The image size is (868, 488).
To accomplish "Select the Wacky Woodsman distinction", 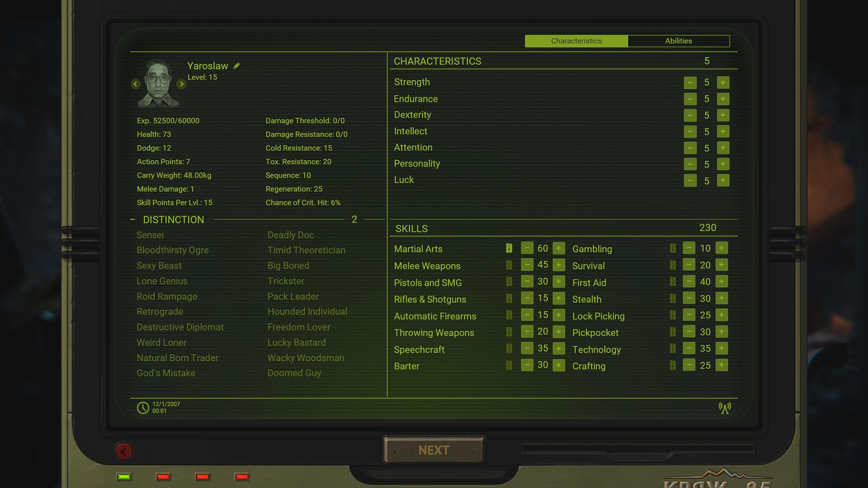I will 305,358.
